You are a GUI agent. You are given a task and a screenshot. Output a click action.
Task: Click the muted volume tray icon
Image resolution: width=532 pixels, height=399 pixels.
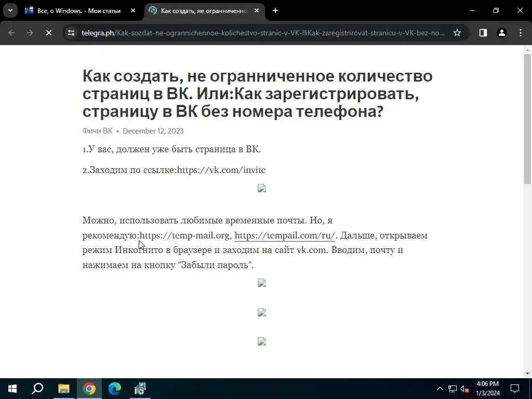465,389
